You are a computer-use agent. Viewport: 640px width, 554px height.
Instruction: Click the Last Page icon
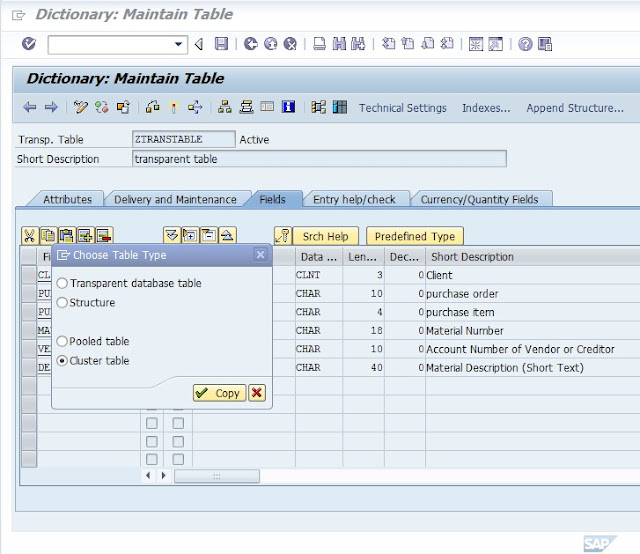pyautogui.click(x=447, y=44)
